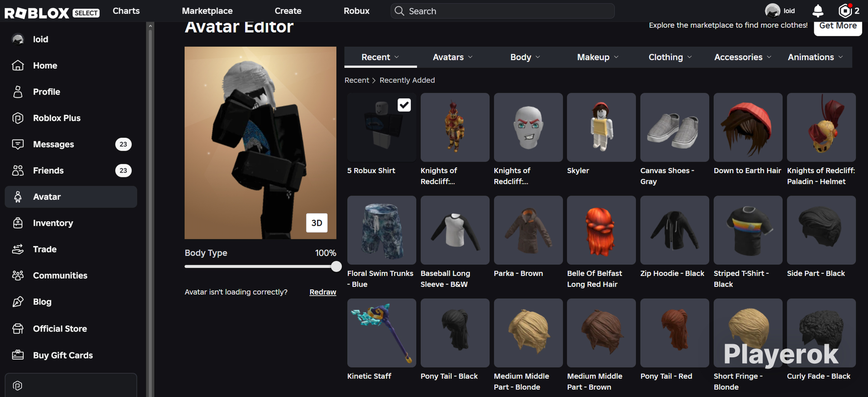Go to the Create page
This screenshot has height=397, width=868.
288,11
